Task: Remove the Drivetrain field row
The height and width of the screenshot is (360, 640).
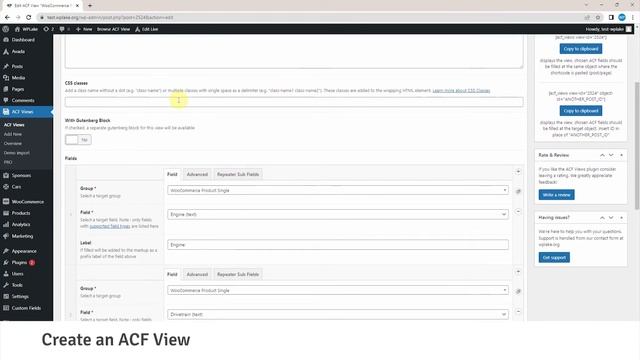Action: coord(518,311)
